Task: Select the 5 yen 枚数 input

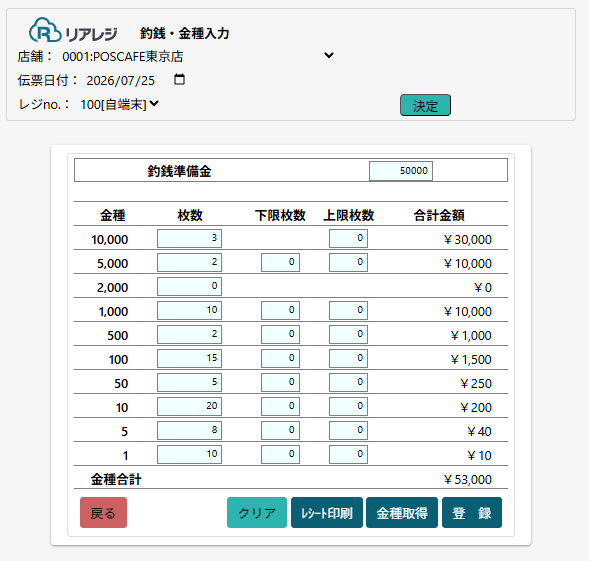Action: [189, 431]
